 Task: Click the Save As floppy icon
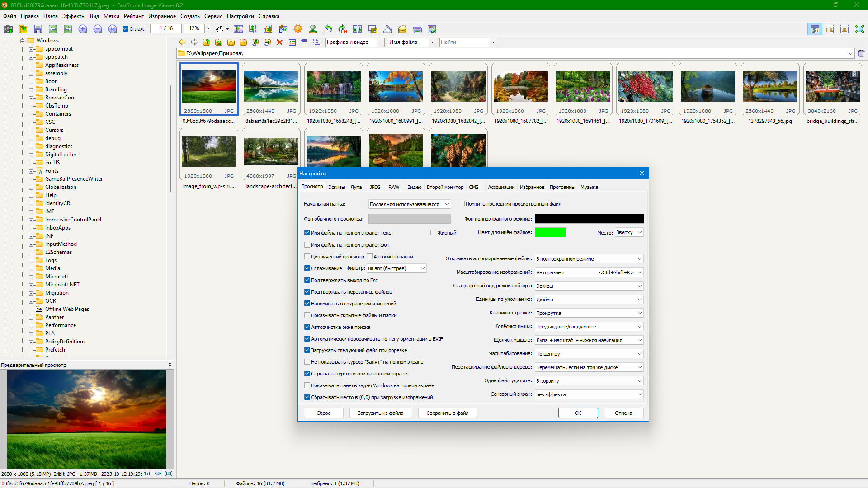click(38, 29)
